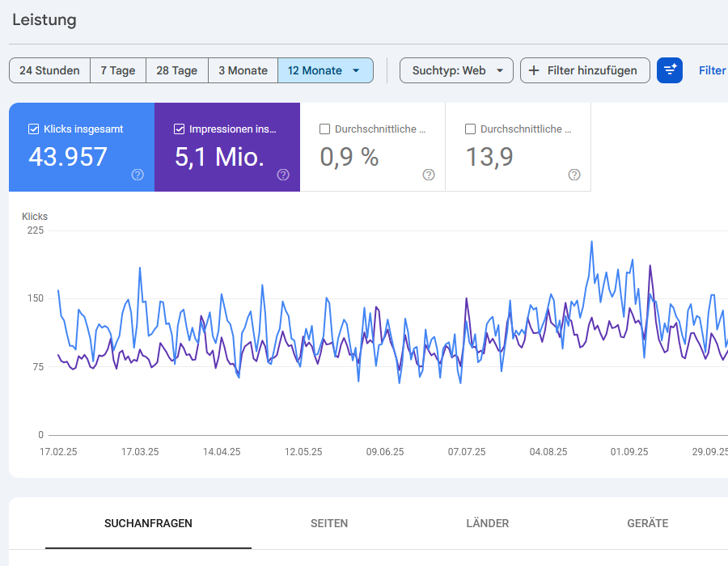Select the SUCHANFRAGEN tab
Image resolution: width=728 pixels, height=566 pixels.
coord(148,523)
